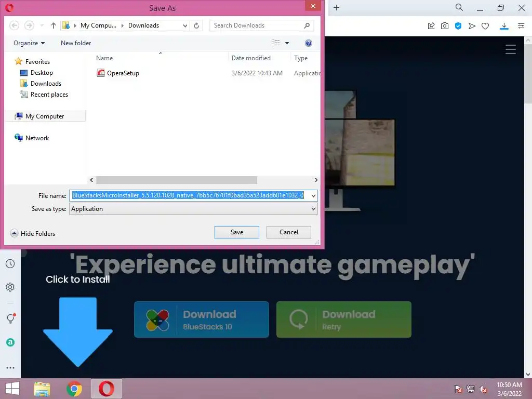
Task: Click Opera search tabs magnifier icon
Action: [459, 7]
